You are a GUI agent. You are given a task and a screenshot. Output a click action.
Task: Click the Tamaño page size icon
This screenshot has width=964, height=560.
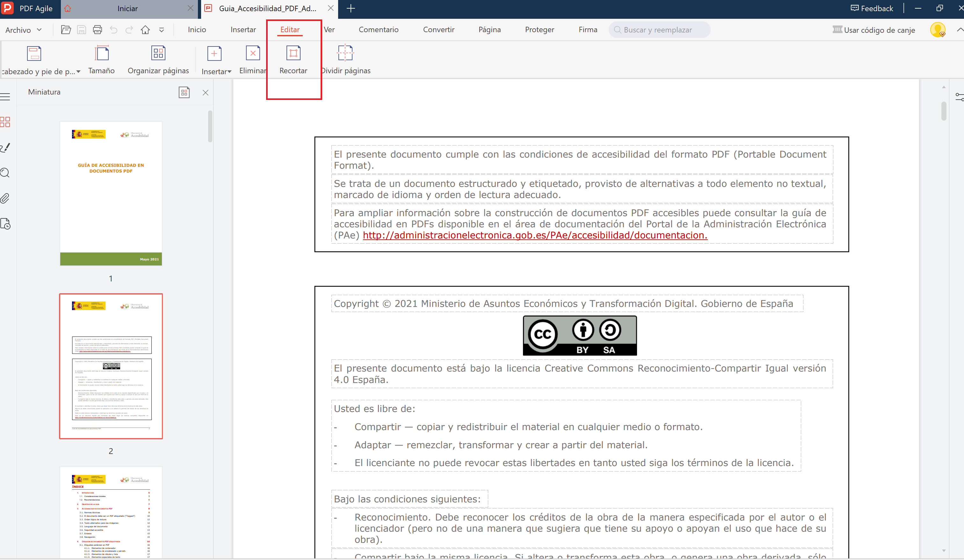(101, 53)
